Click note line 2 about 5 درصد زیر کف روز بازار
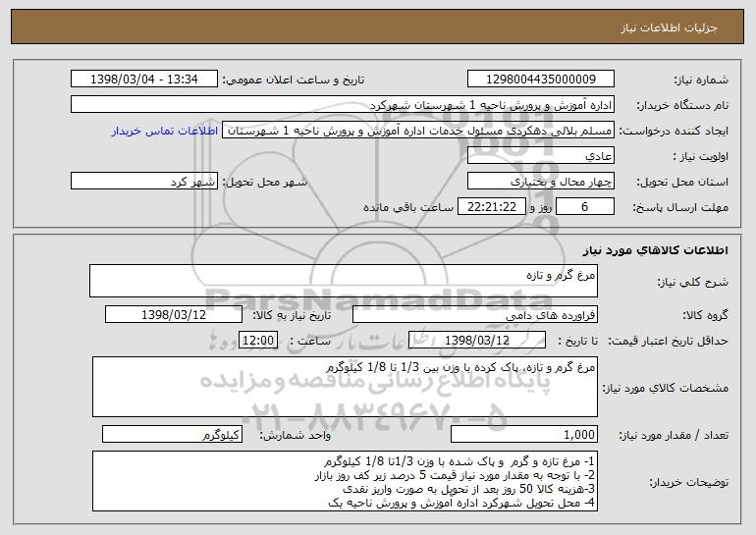756x535 pixels. (x=455, y=475)
